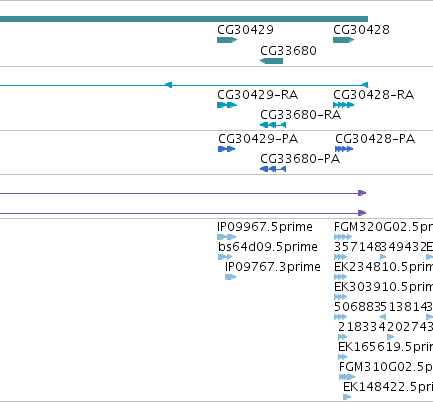Click the cyan long transcript arrowhead mid-line
The height and width of the screenshot is (402, 433).
[168, 85]
